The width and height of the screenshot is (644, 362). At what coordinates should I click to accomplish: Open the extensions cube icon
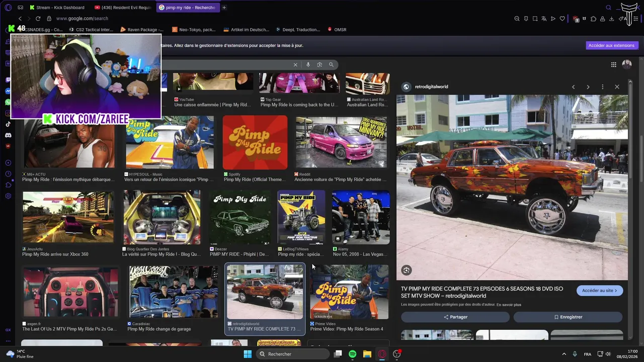pyautogui.click(x=593, y=19)
